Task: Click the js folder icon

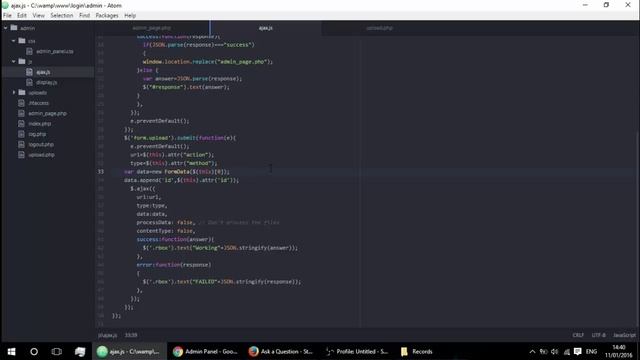Action: tap(22, 61)
